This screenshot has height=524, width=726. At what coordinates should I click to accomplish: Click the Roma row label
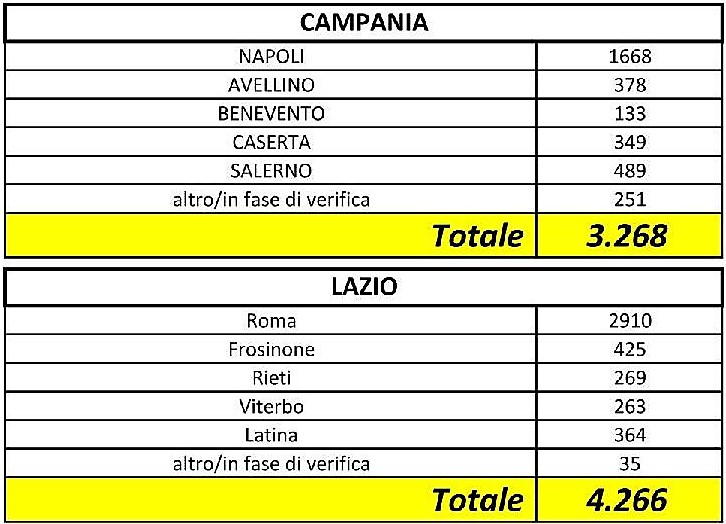click(x=271, y=321)
